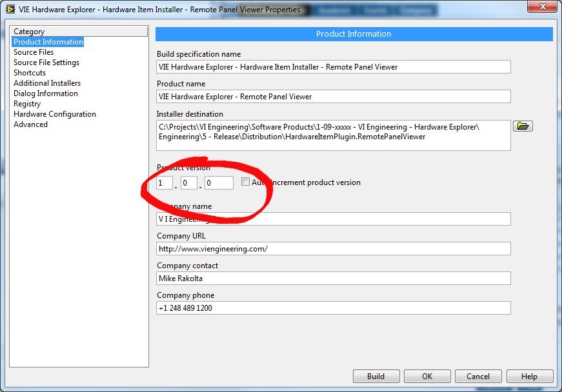Select the Shortcuts category
Image resolution: width=562 pixels, height=392 pixels.
[x=30, y=73]
